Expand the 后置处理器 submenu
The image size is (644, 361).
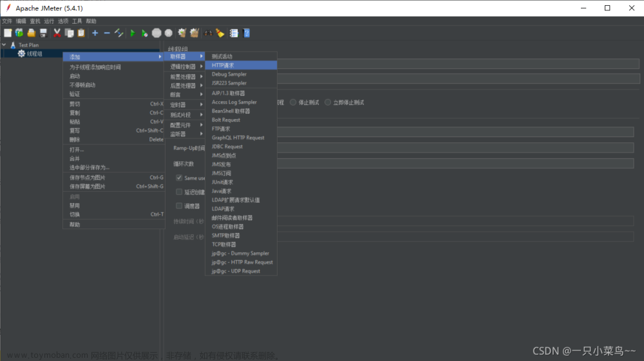coord(185,86)
